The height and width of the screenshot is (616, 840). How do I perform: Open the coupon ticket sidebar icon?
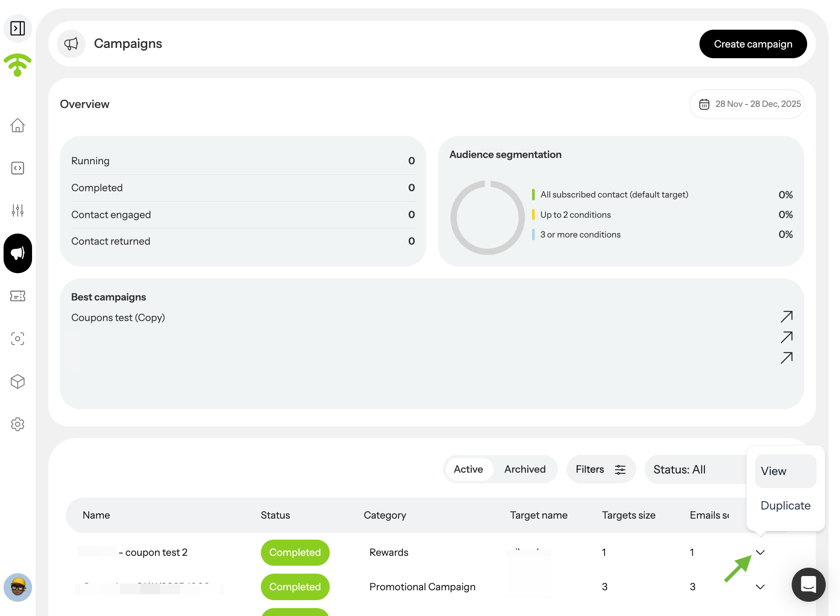[x=18, y=296]
